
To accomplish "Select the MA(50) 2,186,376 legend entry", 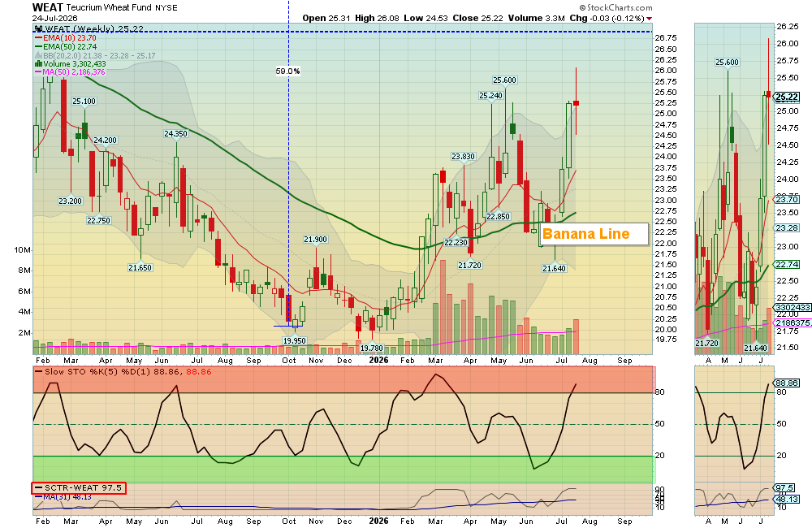I will click(x=70, y=72).
